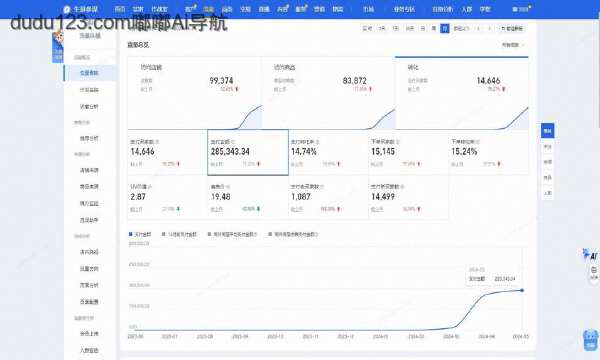
Task: Toggle the last gray chart legend series
Action: (293, 234)
